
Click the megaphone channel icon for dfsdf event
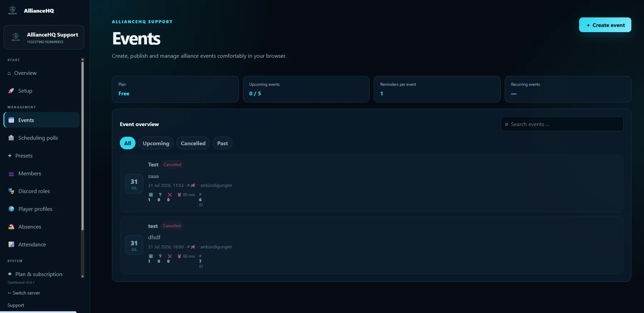pyautogui.click(x=193, y=247)
